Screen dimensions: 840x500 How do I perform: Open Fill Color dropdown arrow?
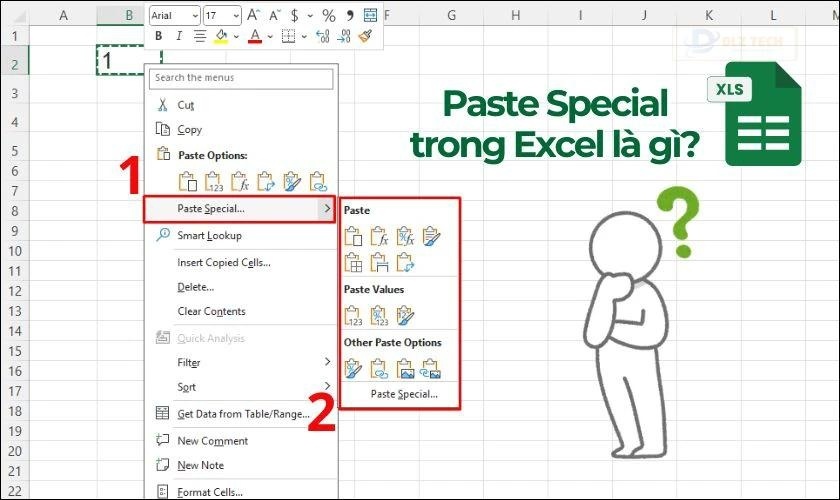(x=236, y=36)
